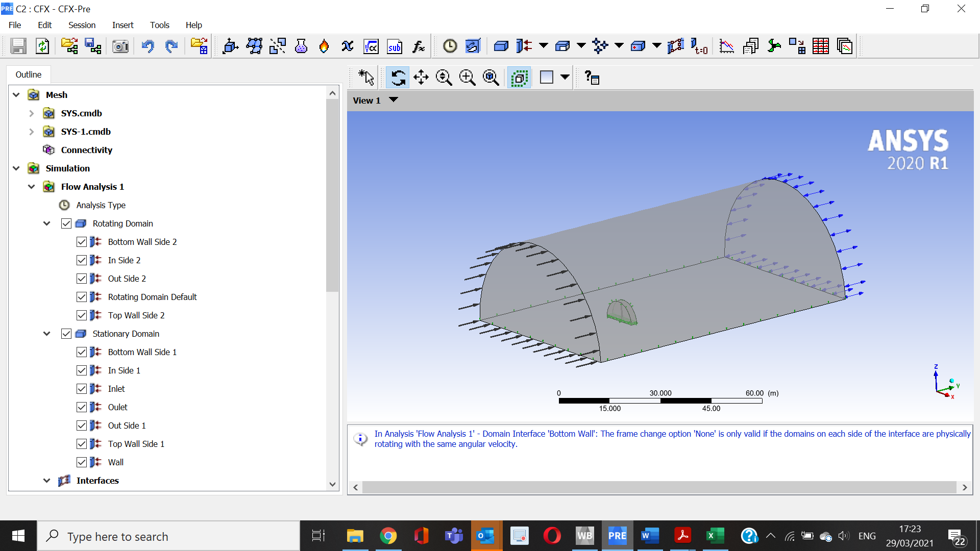Click the insert domain box icon

pos(501,46)
